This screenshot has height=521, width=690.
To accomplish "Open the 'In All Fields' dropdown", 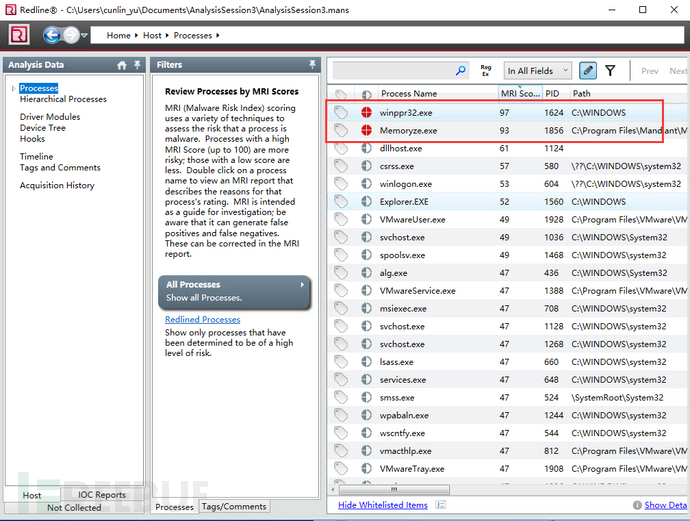I will pos(537,71).
